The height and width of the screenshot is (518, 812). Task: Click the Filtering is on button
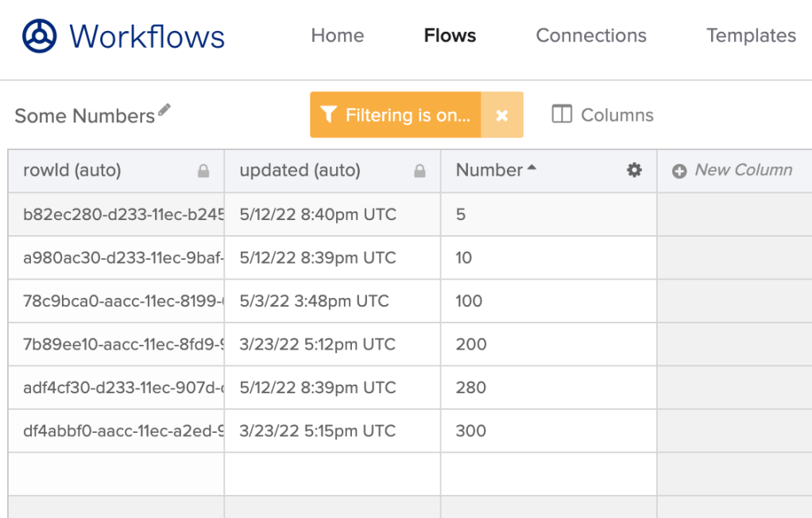[407, 115]
